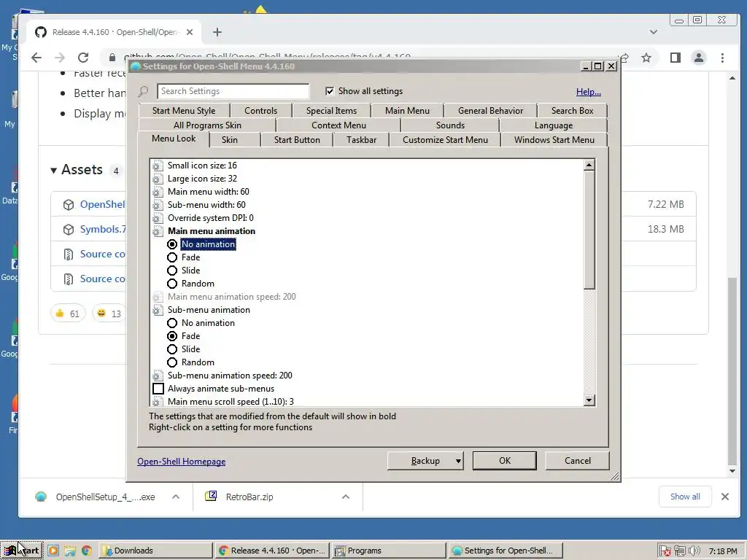This screenshot has width=747, height=560.
Task: Collapse the Assets section
Action: pos(53,170)
